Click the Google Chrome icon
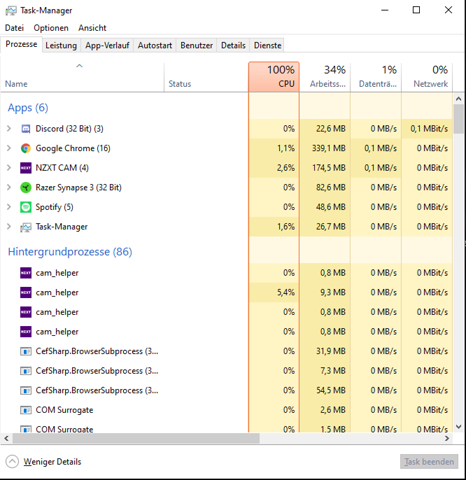Screen dimensions: 466x480 point(26,148)
